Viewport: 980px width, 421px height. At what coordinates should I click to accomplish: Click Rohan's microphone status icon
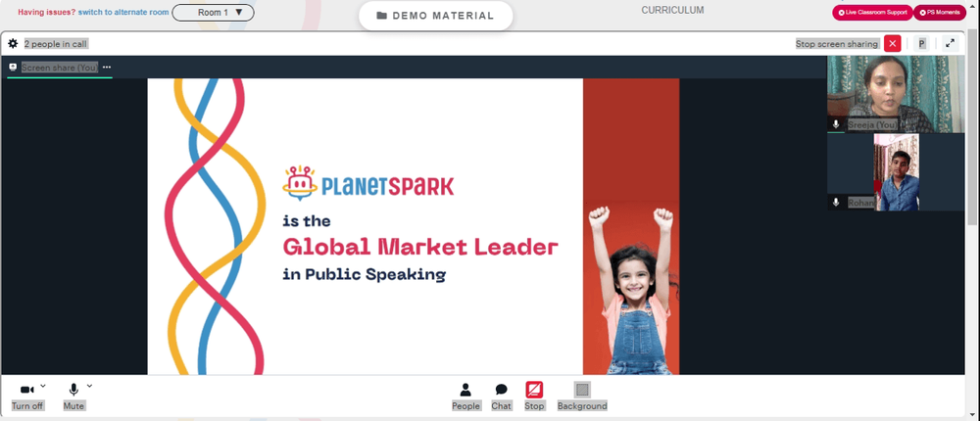(x=836, y=203)
